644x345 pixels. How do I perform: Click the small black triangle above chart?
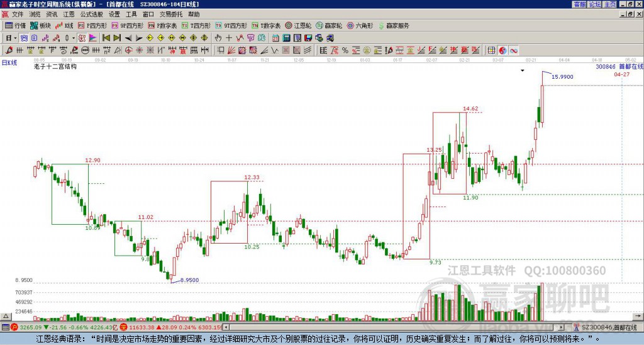pos(523,71)
